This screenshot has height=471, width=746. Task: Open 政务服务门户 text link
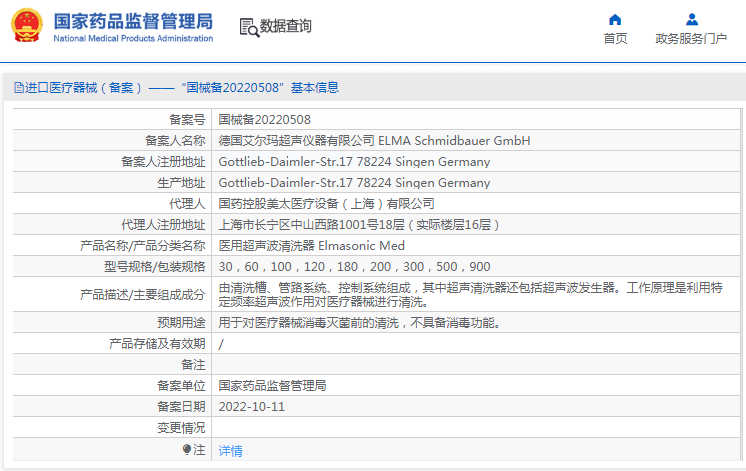[x=691, y=39]
